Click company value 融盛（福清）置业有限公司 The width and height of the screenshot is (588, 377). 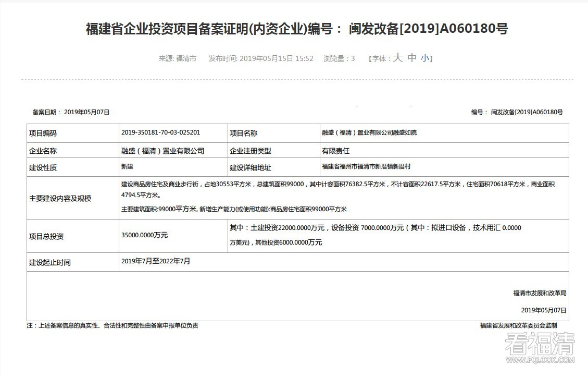(162, 151)
